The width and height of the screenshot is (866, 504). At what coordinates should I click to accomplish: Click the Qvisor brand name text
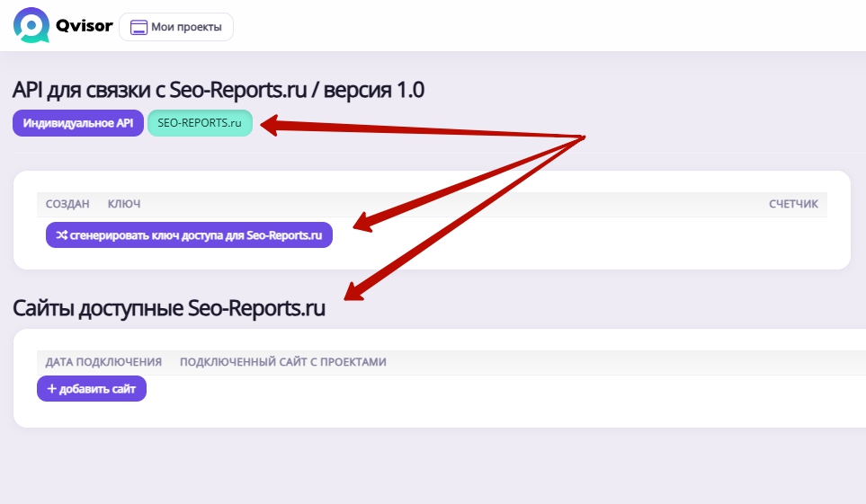[84, 25]
